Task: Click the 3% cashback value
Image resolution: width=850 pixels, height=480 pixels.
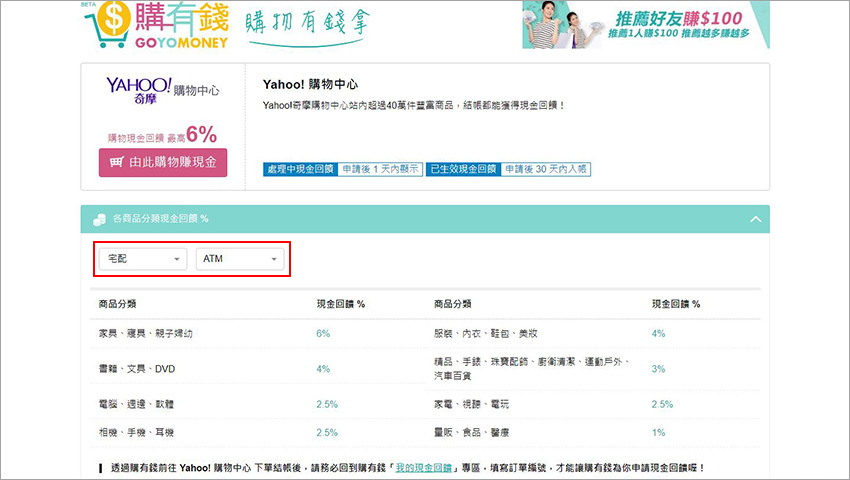Action: 658,369
